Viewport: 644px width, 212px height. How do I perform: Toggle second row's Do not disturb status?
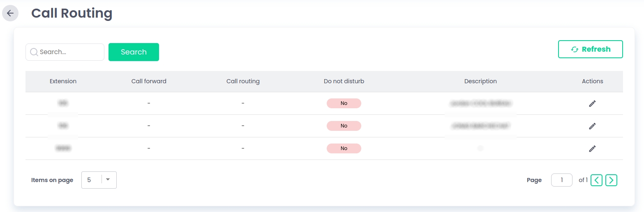[344, 126]
